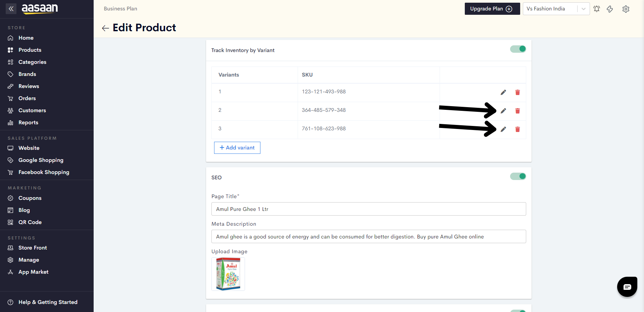Screen dimensions: 644x312
Task: Open Help & Getting Started link
Action: coord(48,302)
